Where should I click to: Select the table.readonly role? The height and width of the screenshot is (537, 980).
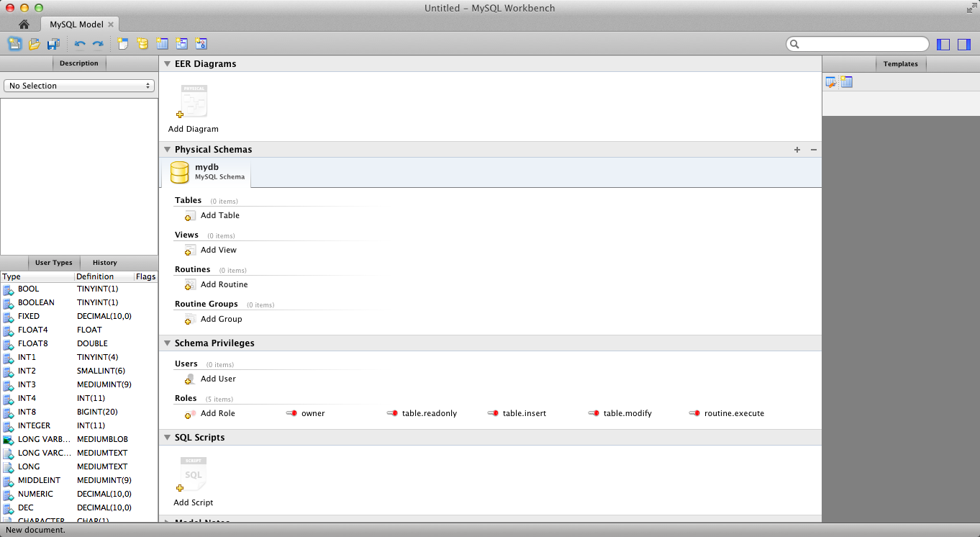(422, 414)
